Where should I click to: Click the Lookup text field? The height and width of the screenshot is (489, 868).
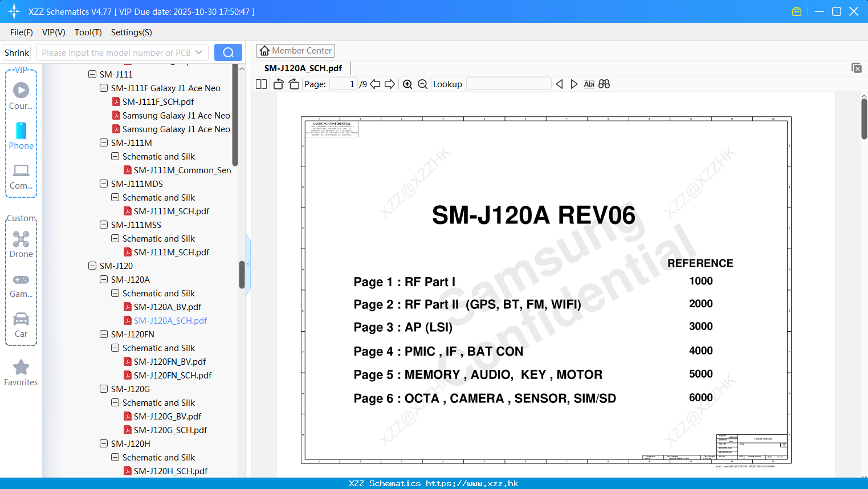click(509, 84)
